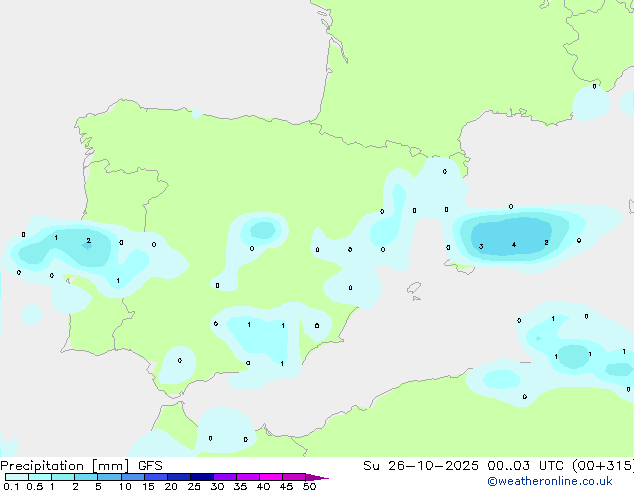This screenshot has width=634, height=490.
Task: Click the 45–50 mm magenta legend swatch
Action: coord(294,477)
